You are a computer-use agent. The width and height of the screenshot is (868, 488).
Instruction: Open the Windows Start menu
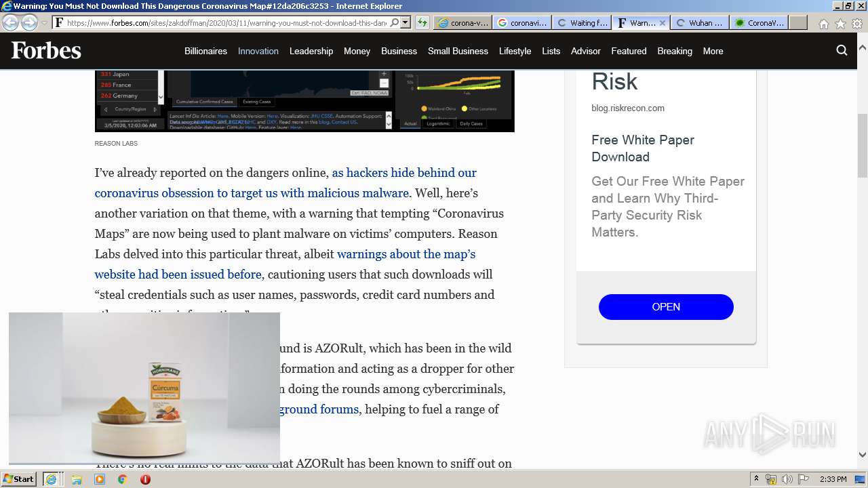[x=19, y=479]
